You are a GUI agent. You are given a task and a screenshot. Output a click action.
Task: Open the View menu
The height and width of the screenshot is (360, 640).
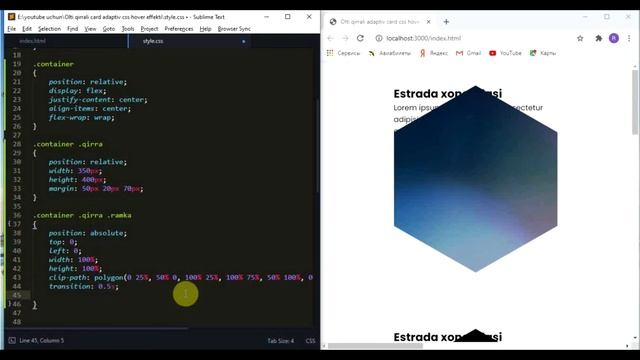[90, 29]
